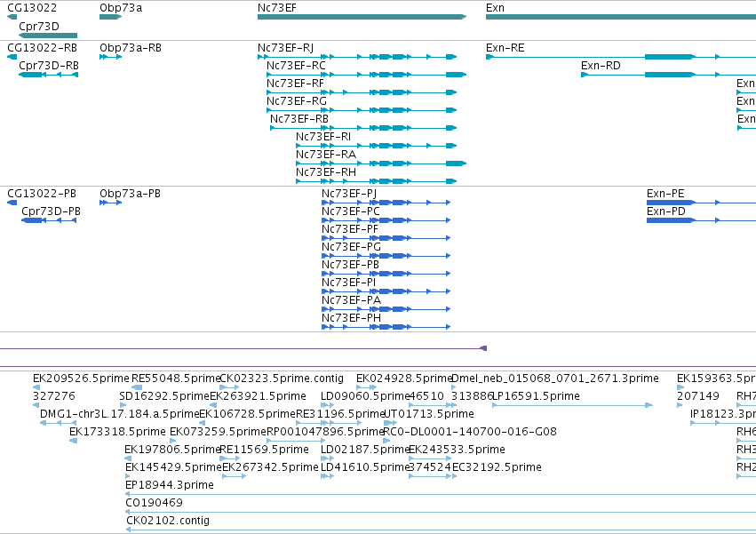Select the Cpr73D-RB transcript label

pos(49,66)
